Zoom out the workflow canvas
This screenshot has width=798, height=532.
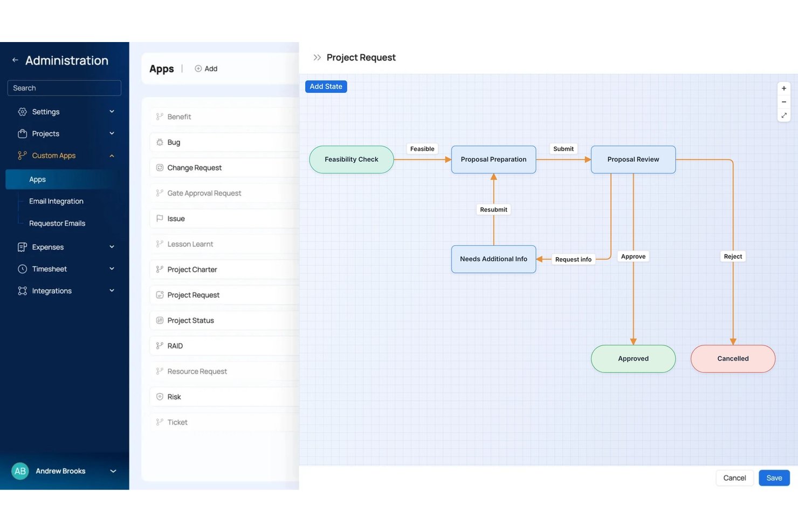click(x=784, y=102)
